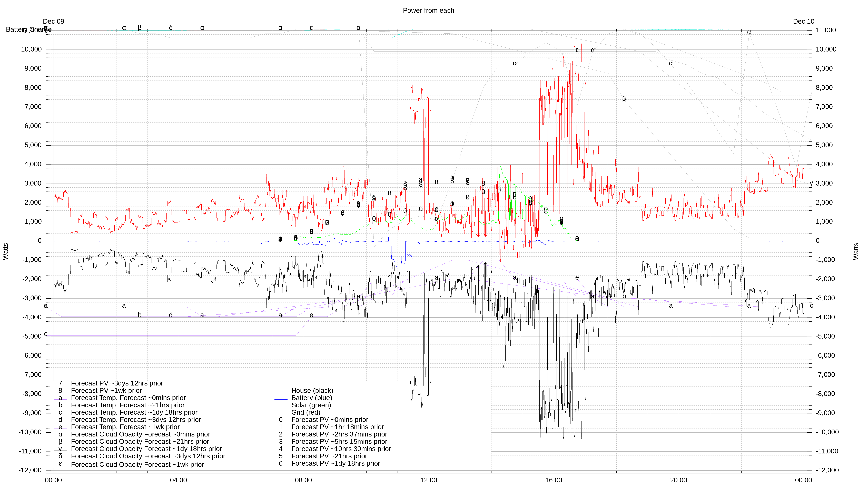
Task: Click the 'c' temperature marker at right edge
Action: click(811, 306)
